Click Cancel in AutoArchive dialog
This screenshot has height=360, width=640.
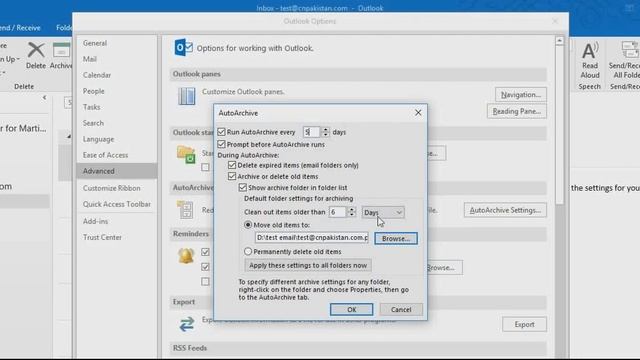[x=401, y=309]
